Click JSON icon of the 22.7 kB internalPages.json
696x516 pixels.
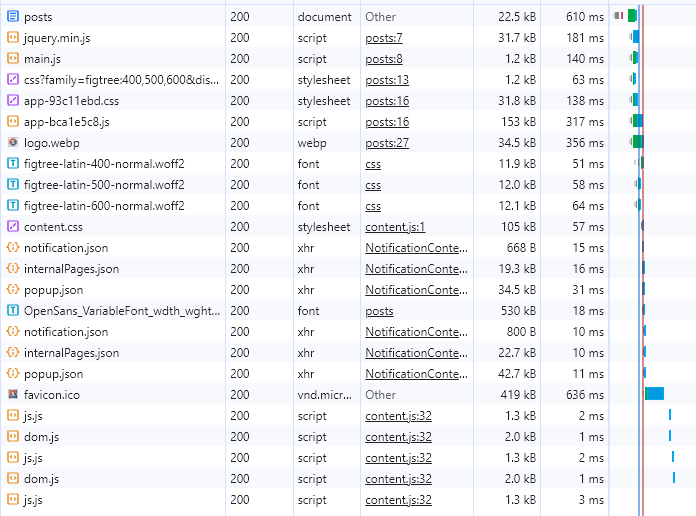click(x=13, y=352)
